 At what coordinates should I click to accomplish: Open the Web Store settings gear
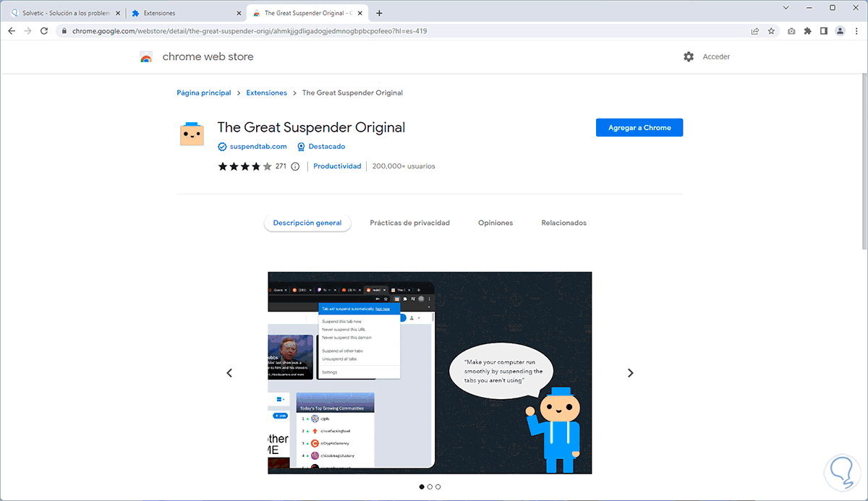tap(689, 56)
